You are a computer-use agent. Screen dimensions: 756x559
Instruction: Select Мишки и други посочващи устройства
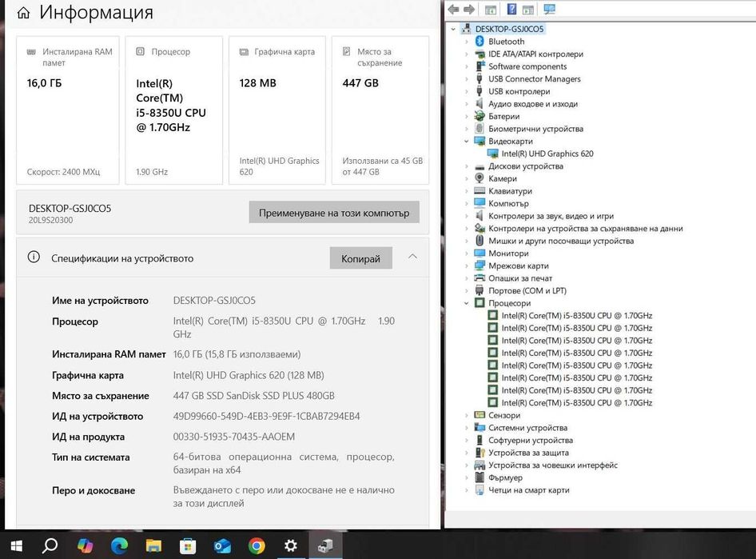pos(561,241)
